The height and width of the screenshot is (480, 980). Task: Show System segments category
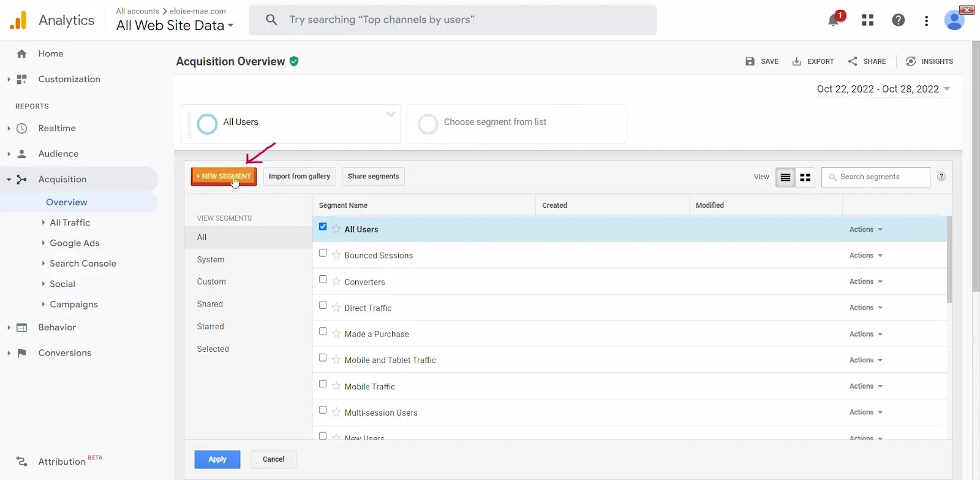click(x=211, y=260)
